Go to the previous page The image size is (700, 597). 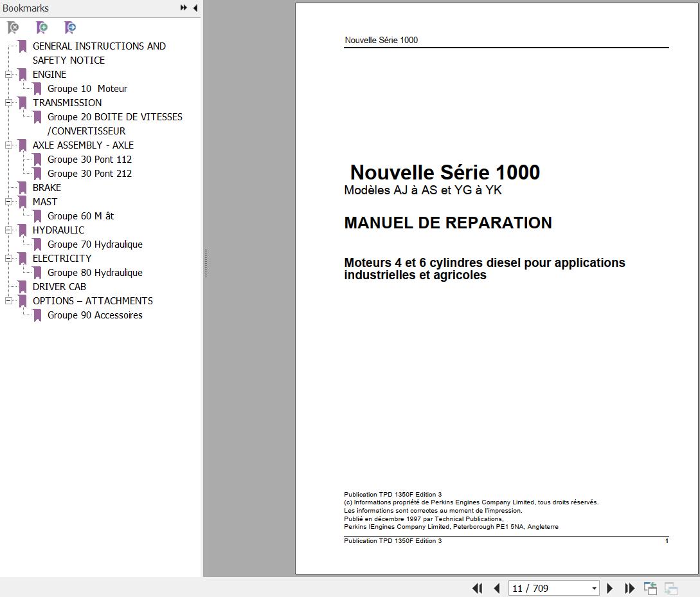pos(496,588)
